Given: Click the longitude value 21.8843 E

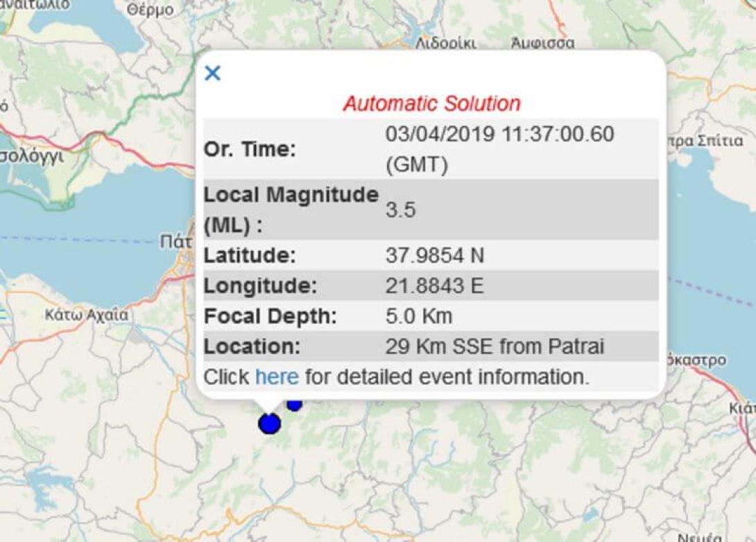Looking at the screenshot, I should coord(434,286).
